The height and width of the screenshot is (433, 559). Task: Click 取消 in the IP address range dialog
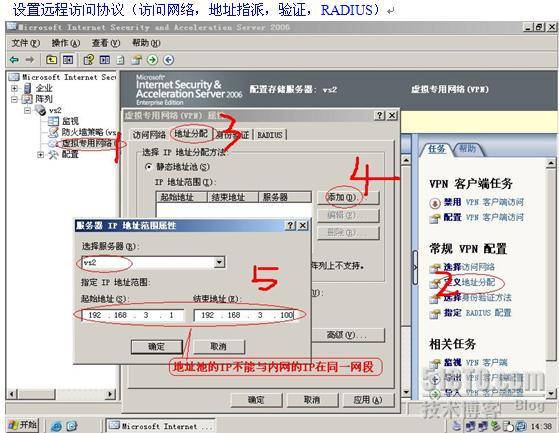coord(218,346)
